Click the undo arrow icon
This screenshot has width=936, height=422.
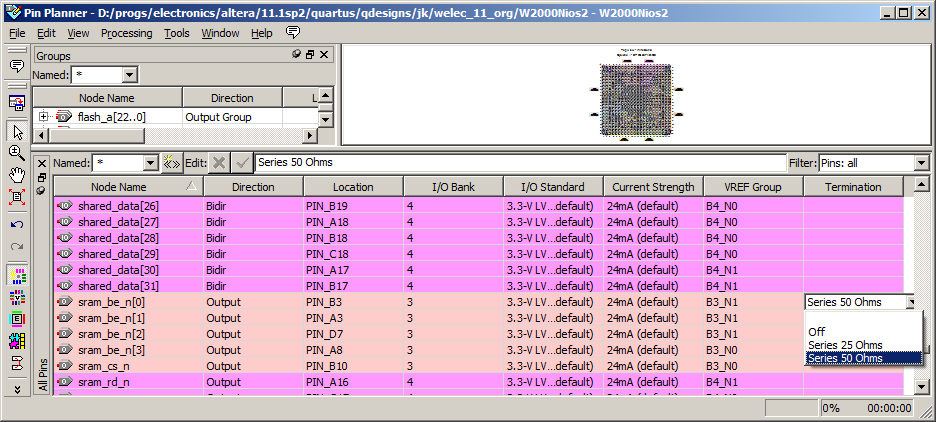pos(17,224)
